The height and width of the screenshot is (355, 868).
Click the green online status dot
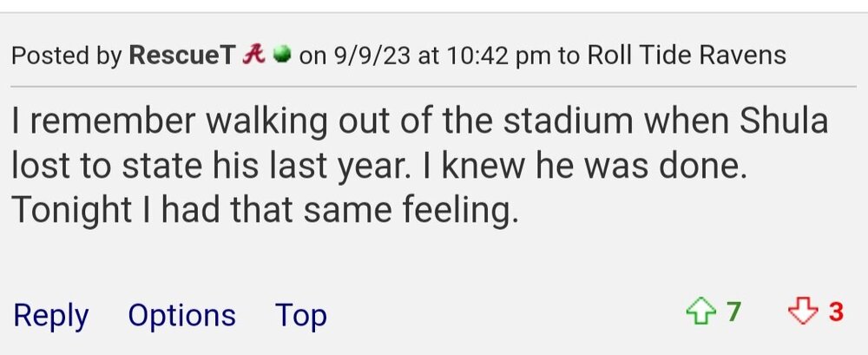point(280,56)
